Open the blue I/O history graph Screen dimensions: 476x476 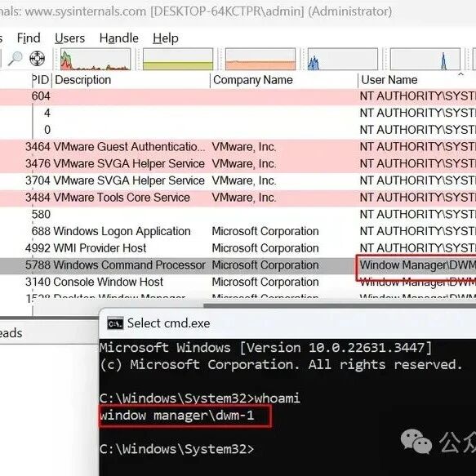pos(343,59)
